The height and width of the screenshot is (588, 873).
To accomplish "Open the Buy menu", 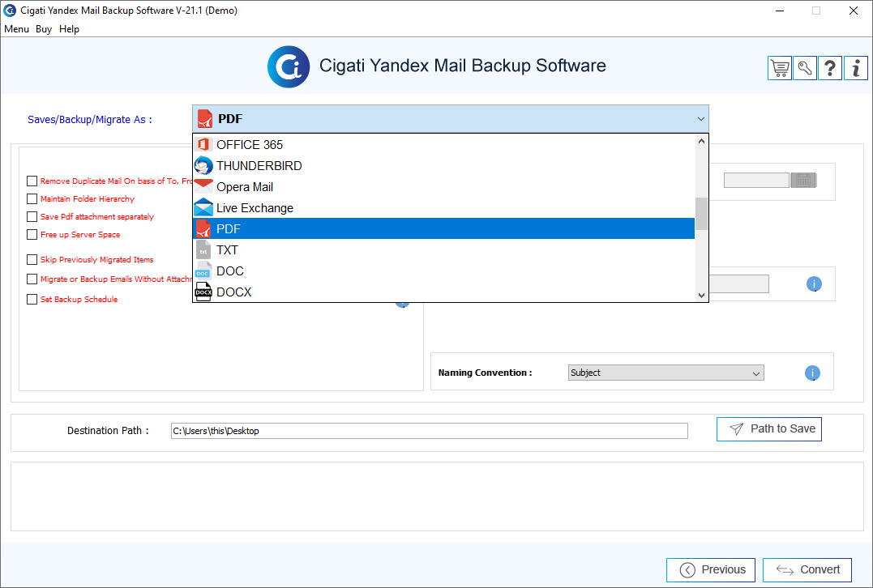I will coord(44,29).
